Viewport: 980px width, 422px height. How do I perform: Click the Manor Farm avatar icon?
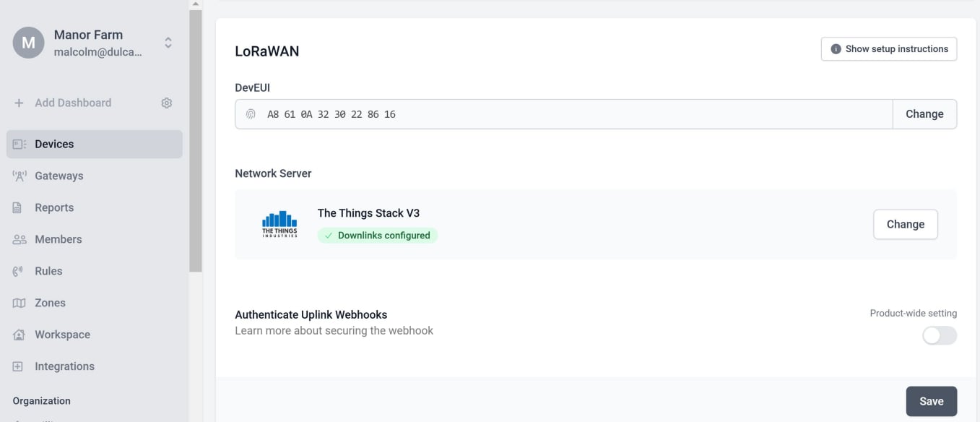[x=28, y=42]
